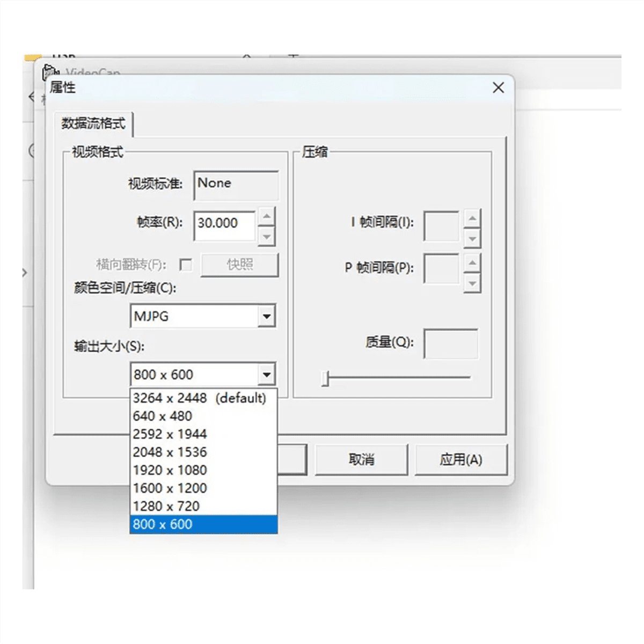Toggle the 横向翻转 checkbox

click(x=186, y=265)
